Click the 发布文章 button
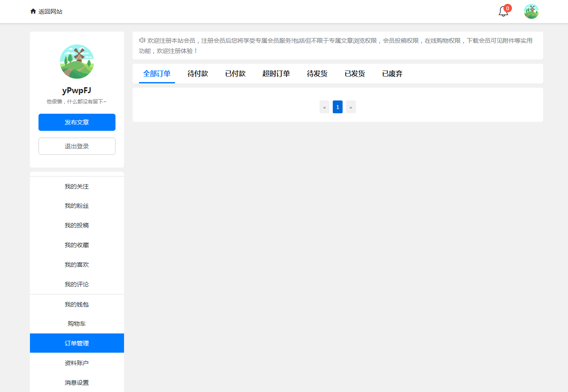The height and width of the screenshot is (392, 568). 77,122
